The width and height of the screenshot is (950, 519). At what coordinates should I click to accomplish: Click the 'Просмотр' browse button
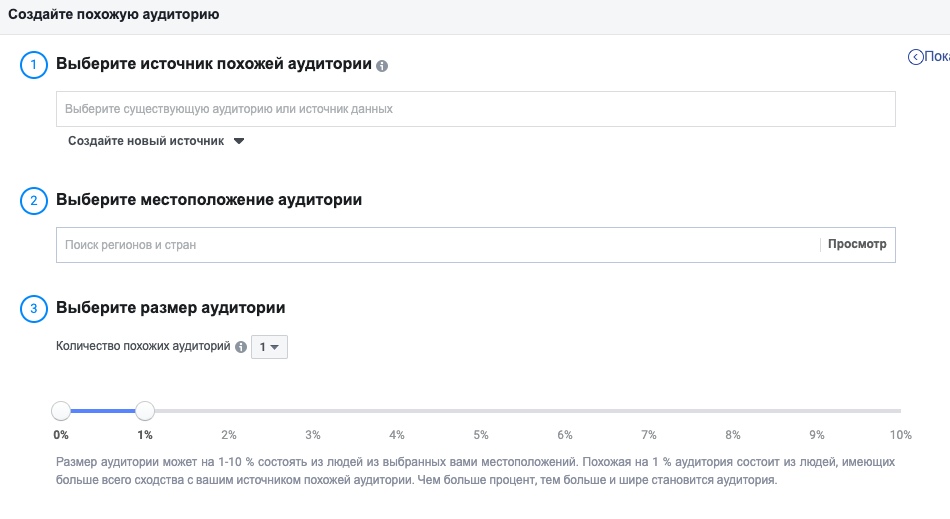[857, 244]
